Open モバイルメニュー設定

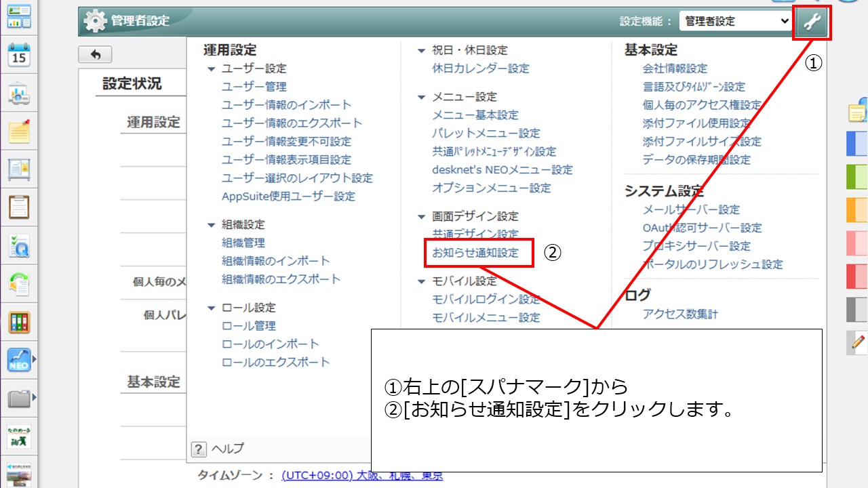click(486, 318)
